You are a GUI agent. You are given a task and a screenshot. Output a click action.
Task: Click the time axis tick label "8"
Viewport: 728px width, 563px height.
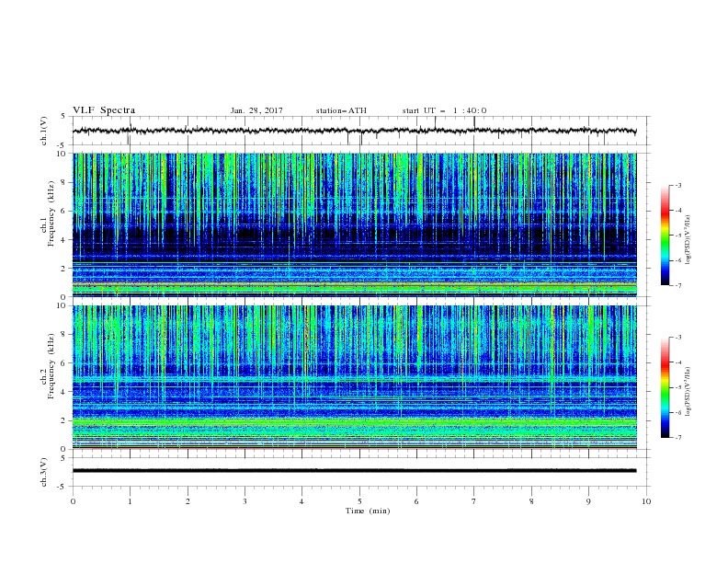(x=531, y=501)
